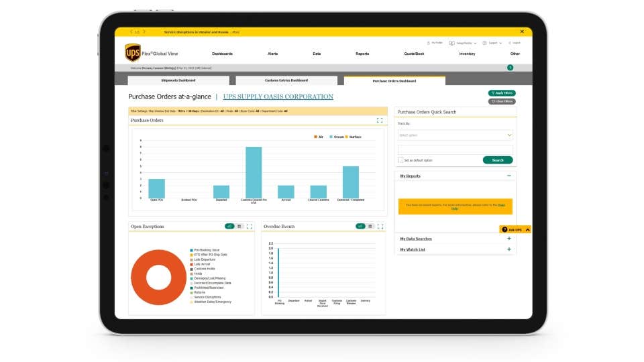Collapse the My Reports section
Image resolution: width=644 pixels, height=362 pixels.
point(509,176)
